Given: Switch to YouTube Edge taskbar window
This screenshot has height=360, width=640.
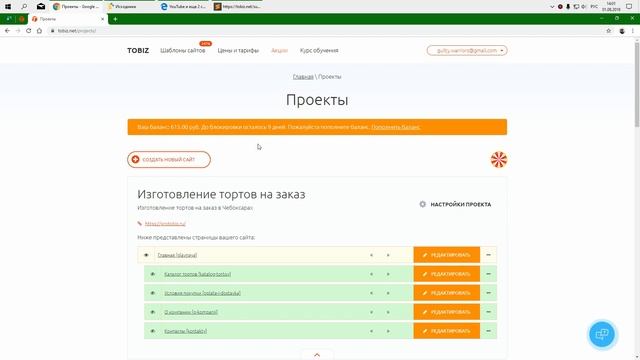Looking at the screenshot, I should coord(183,7).
